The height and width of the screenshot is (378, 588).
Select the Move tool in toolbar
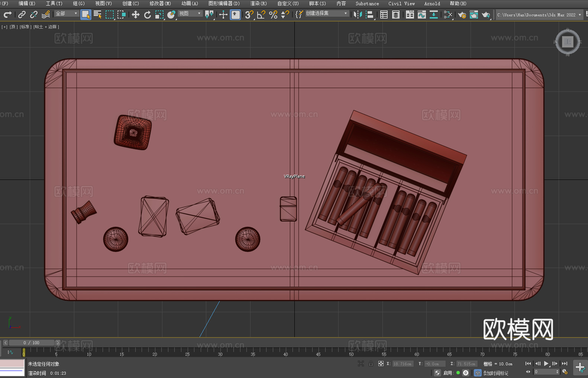pyautogui.click(x=136, y=14)
